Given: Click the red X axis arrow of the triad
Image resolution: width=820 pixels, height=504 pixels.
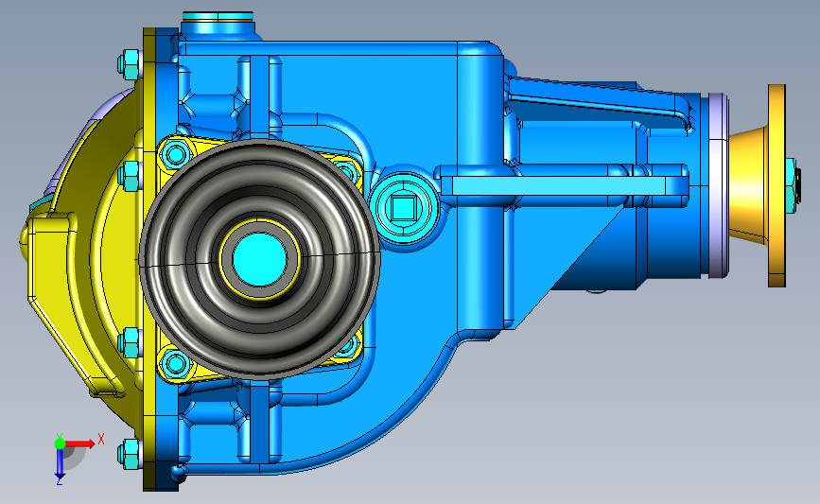Looking at the screenshot, I should point(80,443).
